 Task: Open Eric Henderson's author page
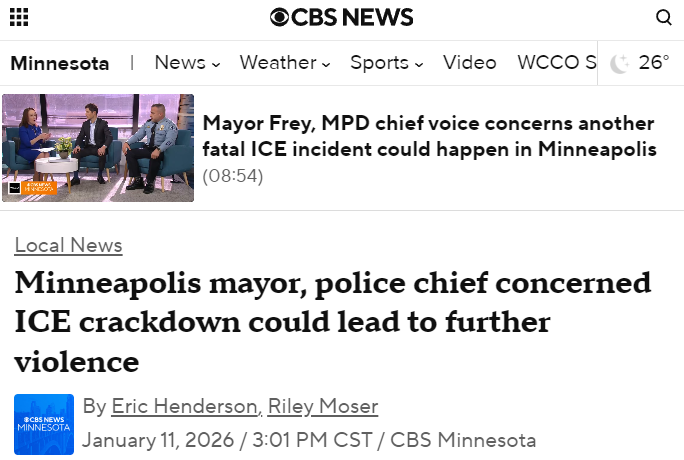pos(185,406)
